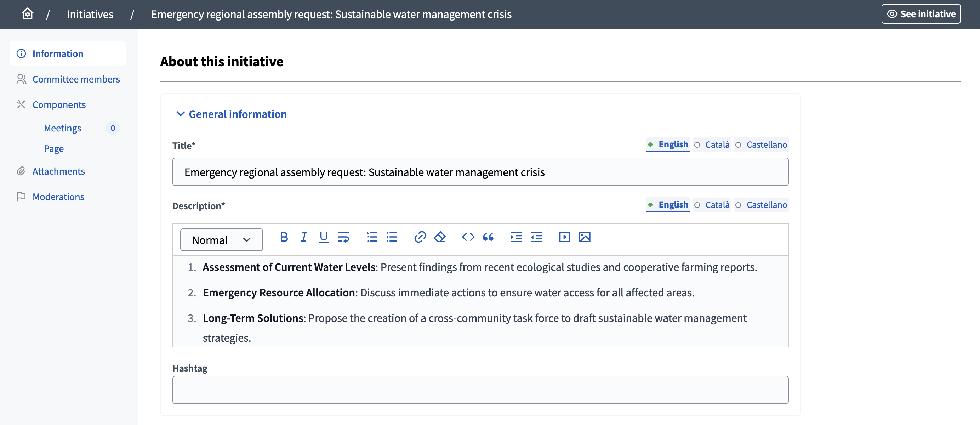
Task: Switch to the Moderations section
Action: pyautogui.click(x=58, y=197)
